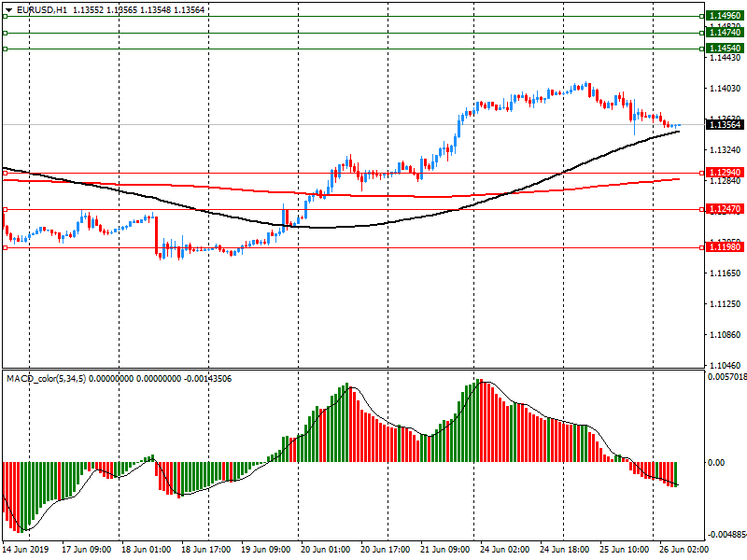Select the 1.12470 red level price label
The height and width of the screenshot is (560, 747).
click(x=726, y=208)
